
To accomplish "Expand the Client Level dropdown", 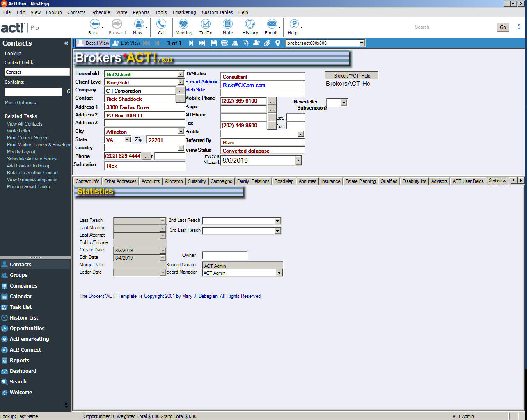I will point(181,82).
